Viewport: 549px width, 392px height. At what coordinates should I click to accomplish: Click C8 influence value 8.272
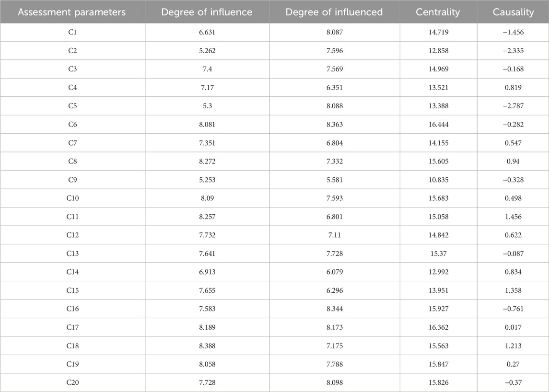tap(207, 161)
